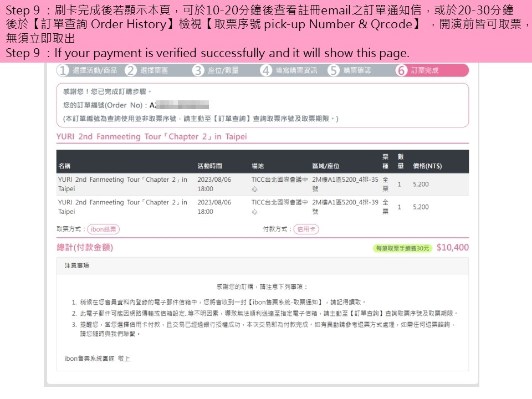Click the 價格(NT$) column header
The image size is (532, 399).
pos(427,166)
